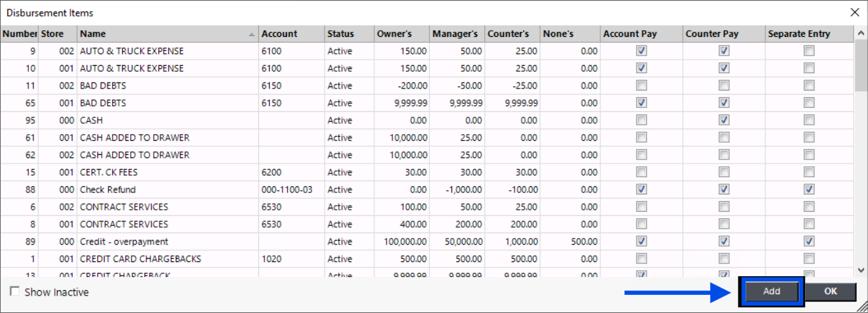868x313 pixels.
Task: Click the Number column header
Action: tap(19, 34)
